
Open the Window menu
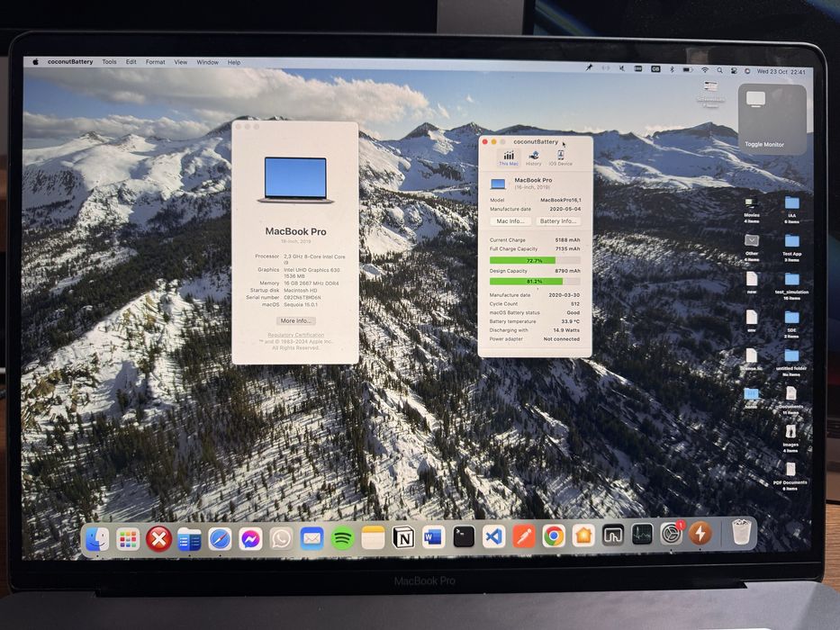[x=207, y=62]
